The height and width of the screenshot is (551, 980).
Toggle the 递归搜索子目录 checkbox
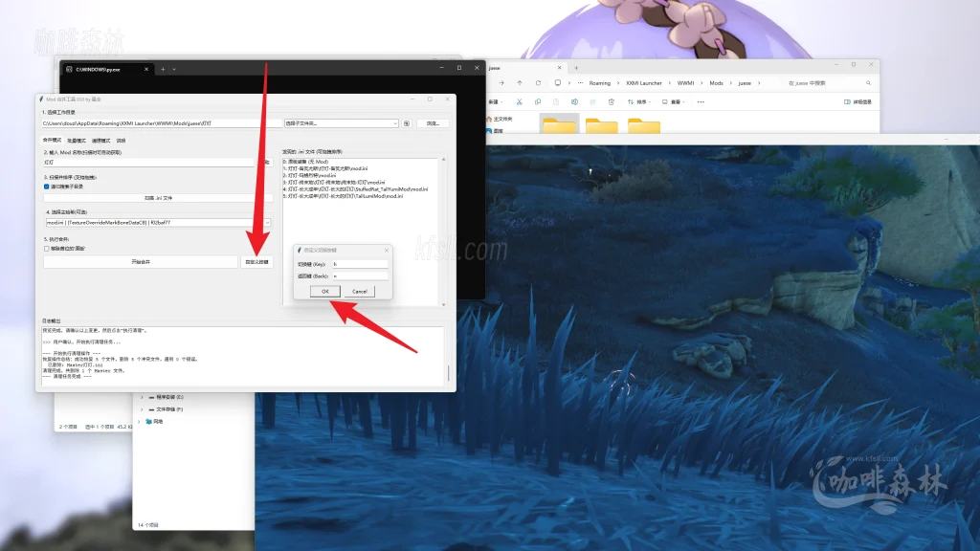click(47, 187)
